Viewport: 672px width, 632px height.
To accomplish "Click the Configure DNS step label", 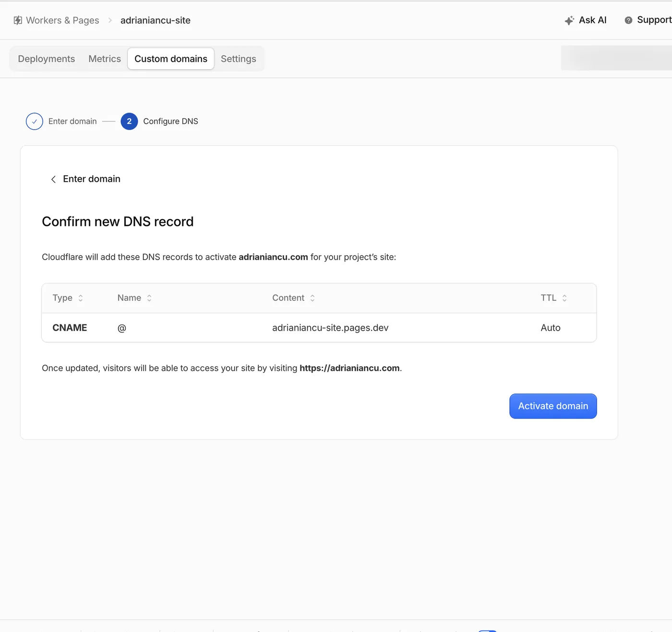I will pos(170,121).
